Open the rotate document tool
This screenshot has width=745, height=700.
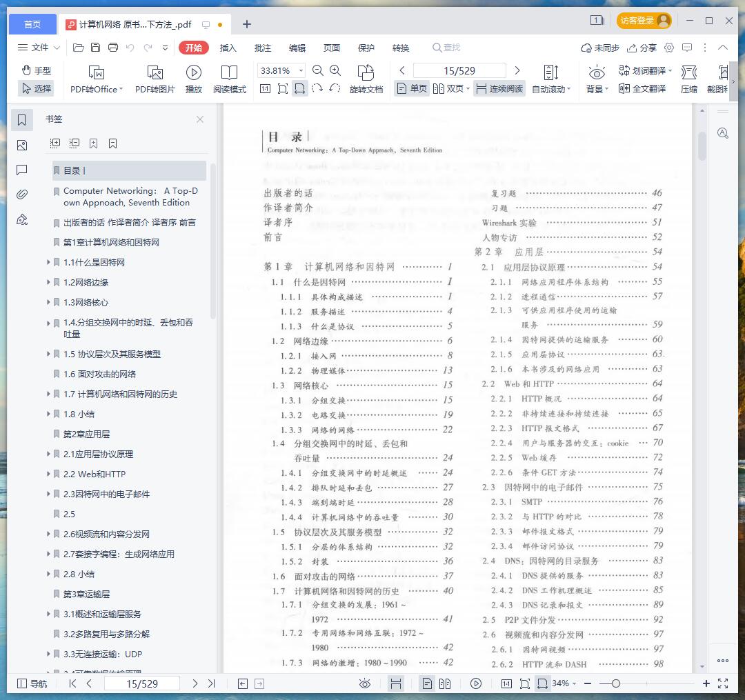click(x=366, y=79)
